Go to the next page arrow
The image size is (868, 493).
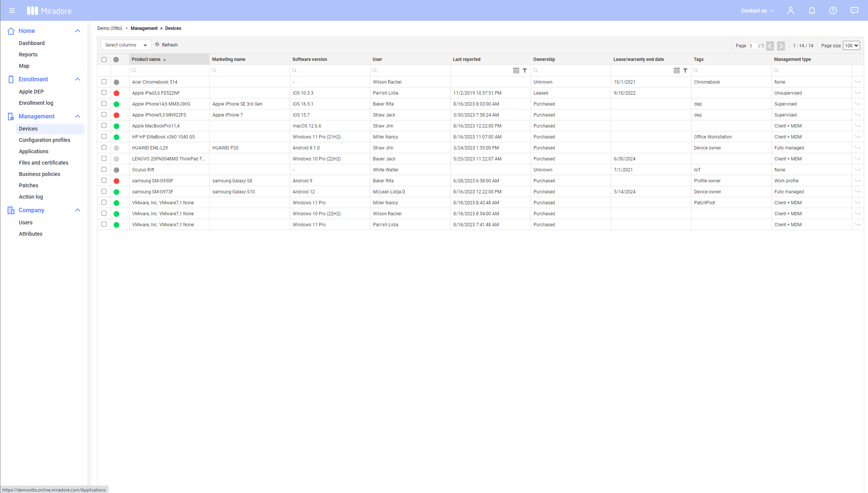coord(781,46)
